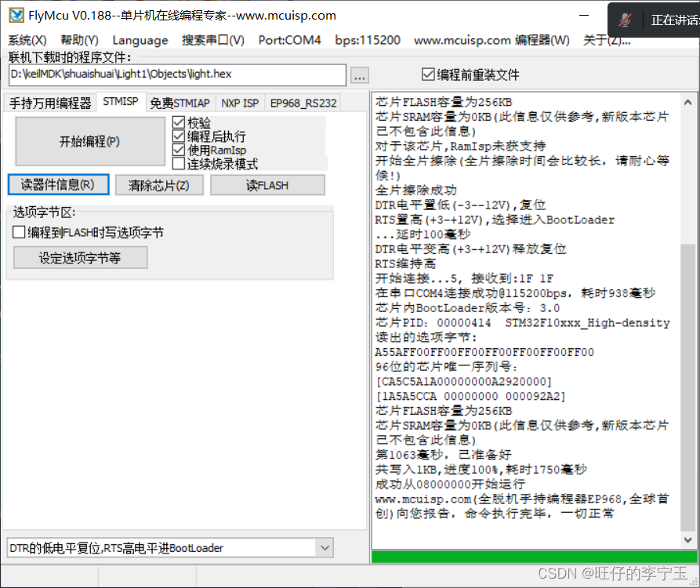The image size is (700, 588).
Task: Enable 编程到FLASH时写选项字节 option byte writing
Action: coord(17,233)
